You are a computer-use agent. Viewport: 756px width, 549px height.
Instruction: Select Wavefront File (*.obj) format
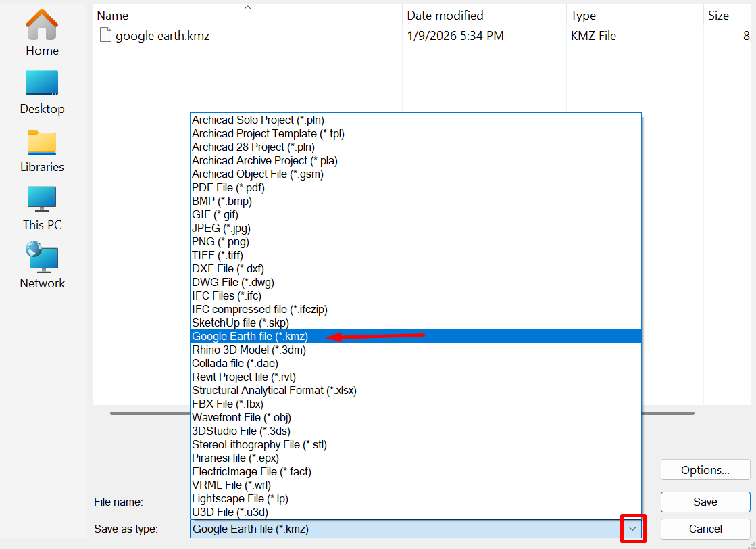(241, 417)
